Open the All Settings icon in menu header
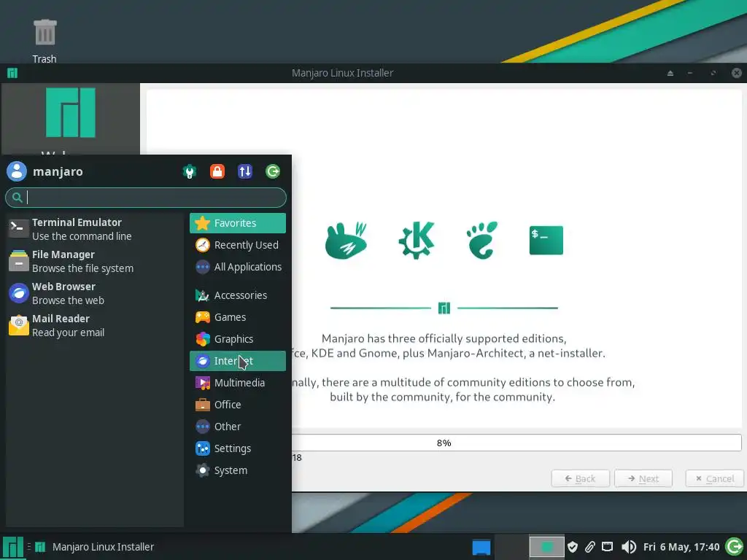 tap(190, 171)
